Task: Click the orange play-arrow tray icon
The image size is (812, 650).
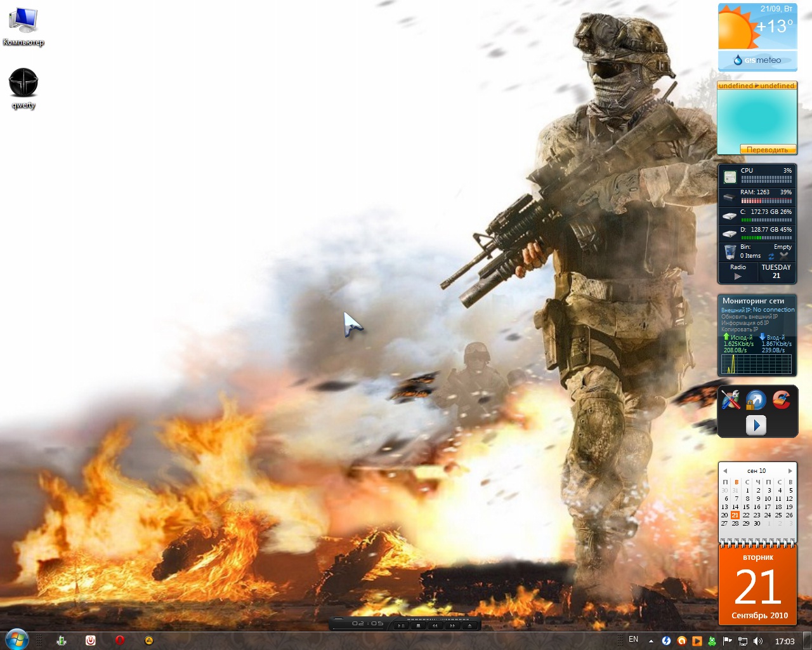Action: (x=697, y=641)
